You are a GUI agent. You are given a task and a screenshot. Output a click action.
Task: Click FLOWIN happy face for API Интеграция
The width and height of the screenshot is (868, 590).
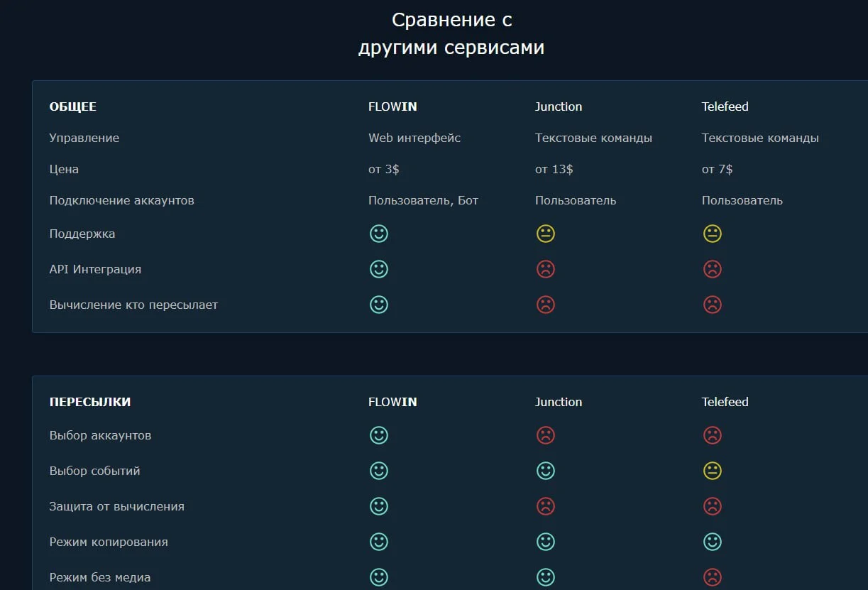(379, 269)
